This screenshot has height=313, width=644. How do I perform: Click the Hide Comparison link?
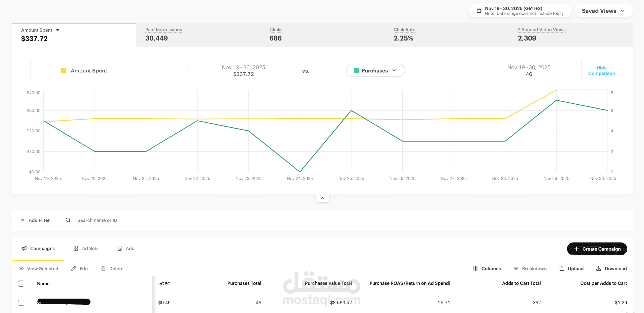pyautogui.click(x=601, y=70)
